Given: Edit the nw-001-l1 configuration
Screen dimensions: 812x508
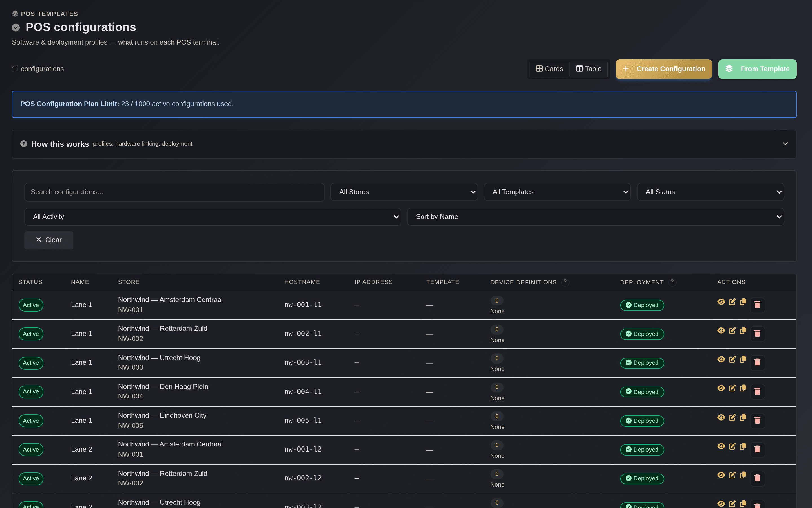Looking at the screenshot, I should (x=732, y=302).
